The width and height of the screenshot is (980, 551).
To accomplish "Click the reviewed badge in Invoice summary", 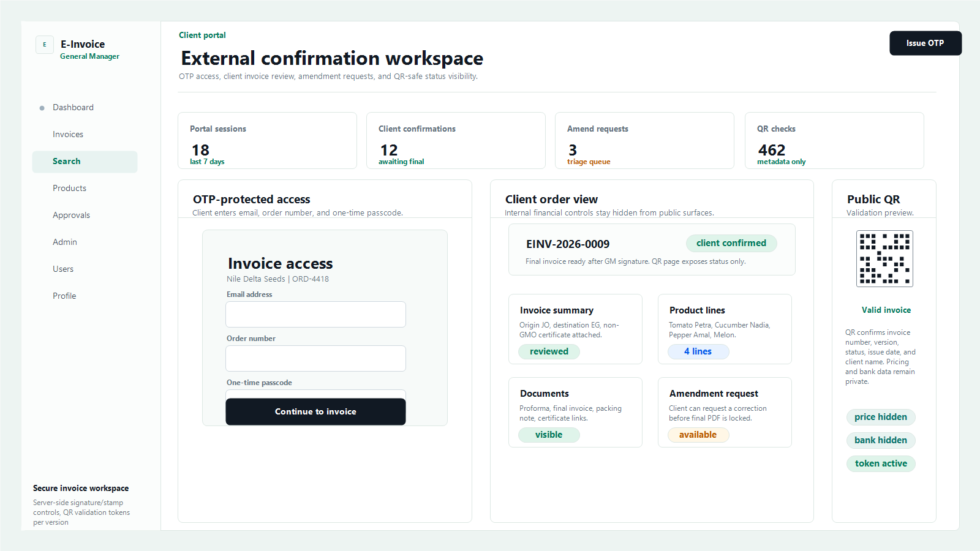I will click(x=549, y=351).
